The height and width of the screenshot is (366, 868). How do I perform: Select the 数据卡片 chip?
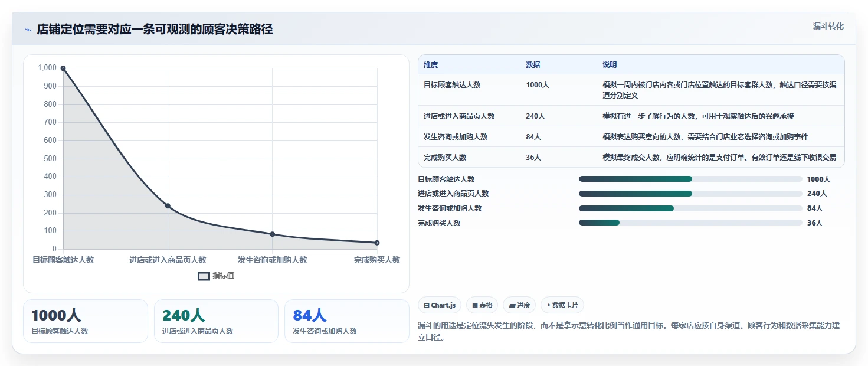(562, 305)
